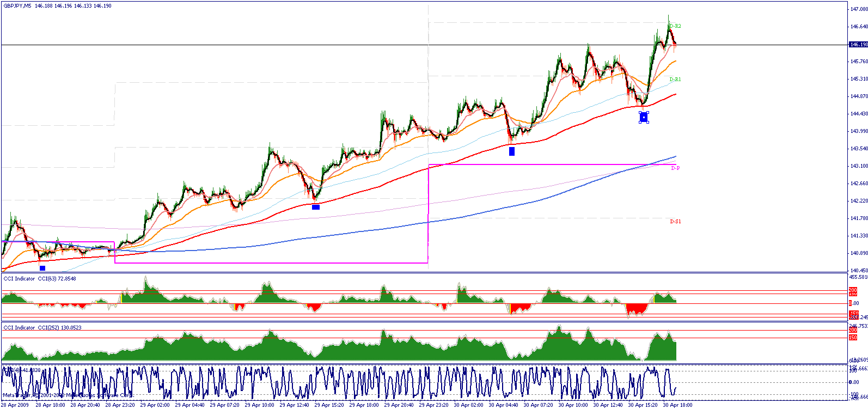The height and width of the screenshot is (409, 868).
Task: Click the D-S1 pivot label
Action: 675,222
